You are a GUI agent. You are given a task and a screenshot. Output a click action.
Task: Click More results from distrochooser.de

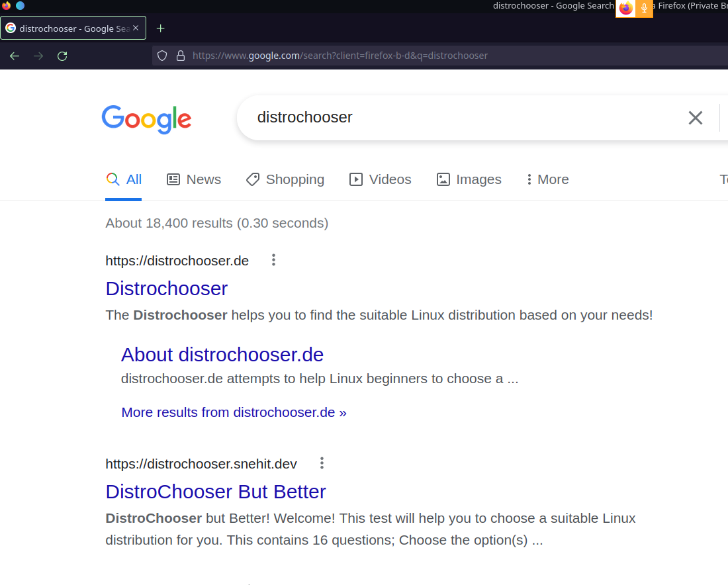pos(234,412)
